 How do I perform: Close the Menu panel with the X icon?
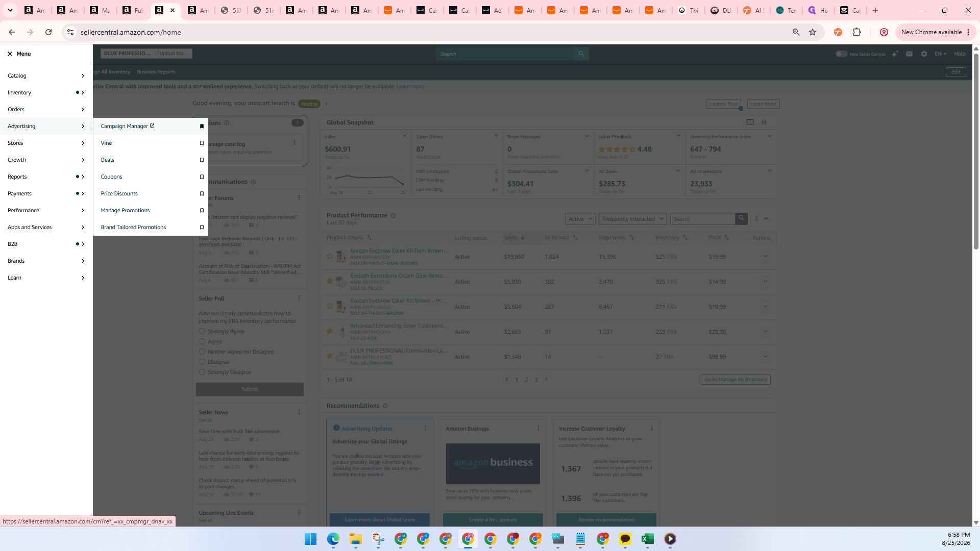tap(10, 54)
